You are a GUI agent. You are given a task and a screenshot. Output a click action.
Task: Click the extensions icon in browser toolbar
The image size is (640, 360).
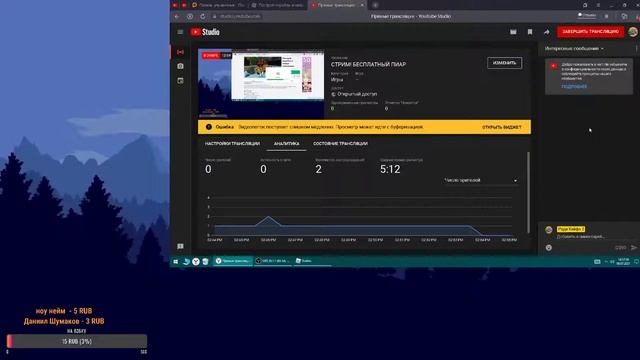point(624,16)
